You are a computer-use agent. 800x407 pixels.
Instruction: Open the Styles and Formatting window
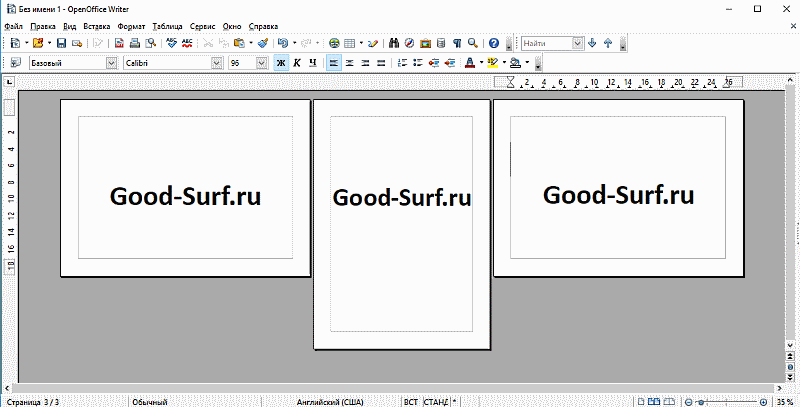15,63
